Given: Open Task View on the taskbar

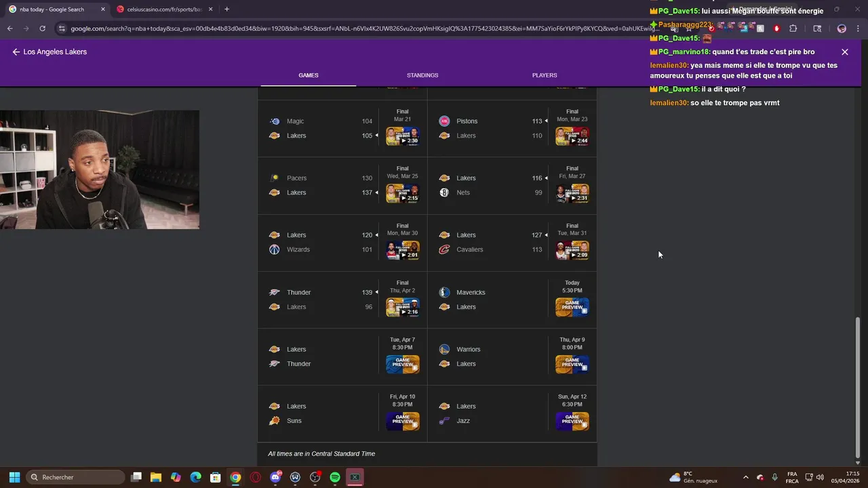Looking at the screenshot, I should pyautogui.click(x=136, y=477).
